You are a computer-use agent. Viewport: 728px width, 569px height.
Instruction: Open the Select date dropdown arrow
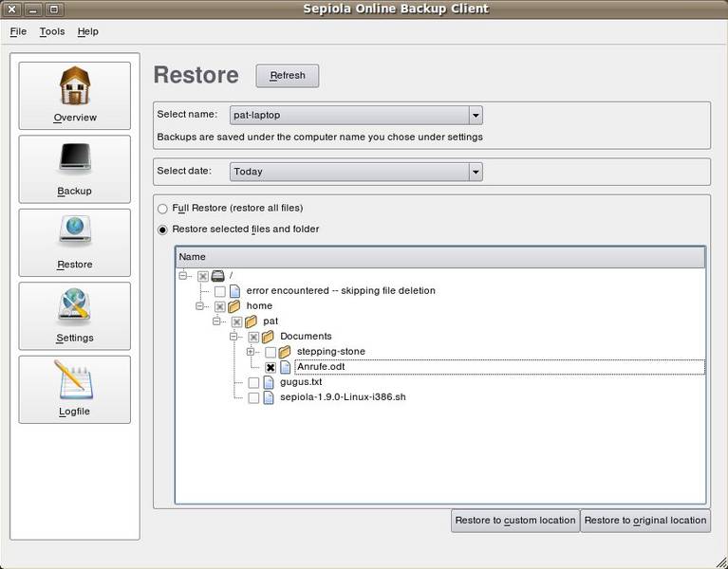476,172
